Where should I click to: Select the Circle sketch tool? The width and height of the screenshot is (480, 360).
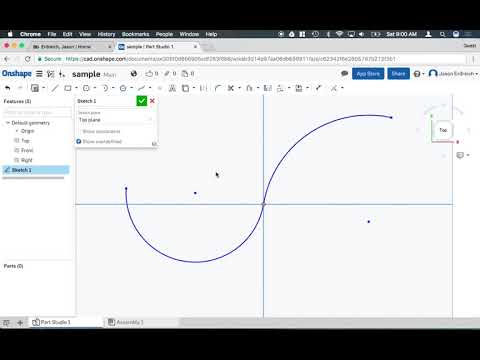coord(86,88)
